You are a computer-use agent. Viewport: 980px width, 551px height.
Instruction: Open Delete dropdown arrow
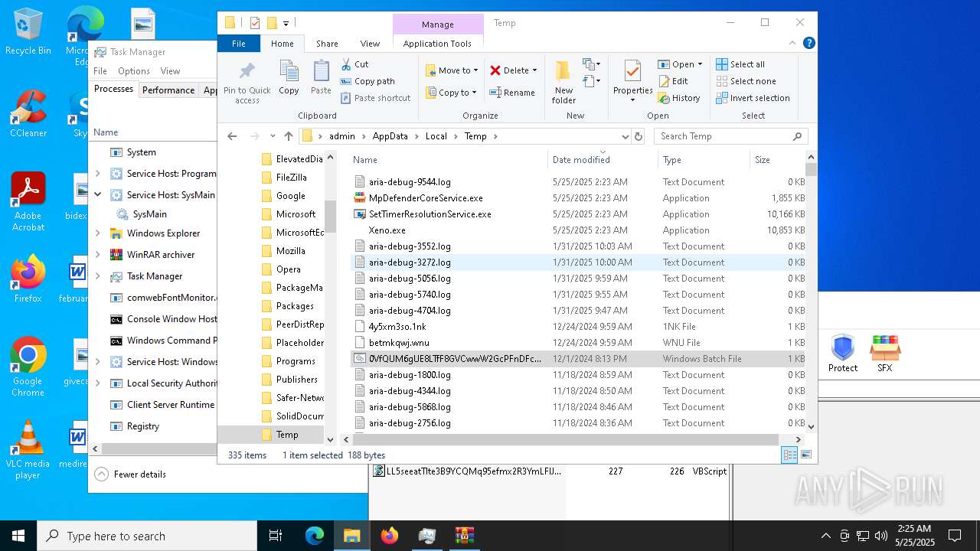pyautogui.click(x=534, y=70)
